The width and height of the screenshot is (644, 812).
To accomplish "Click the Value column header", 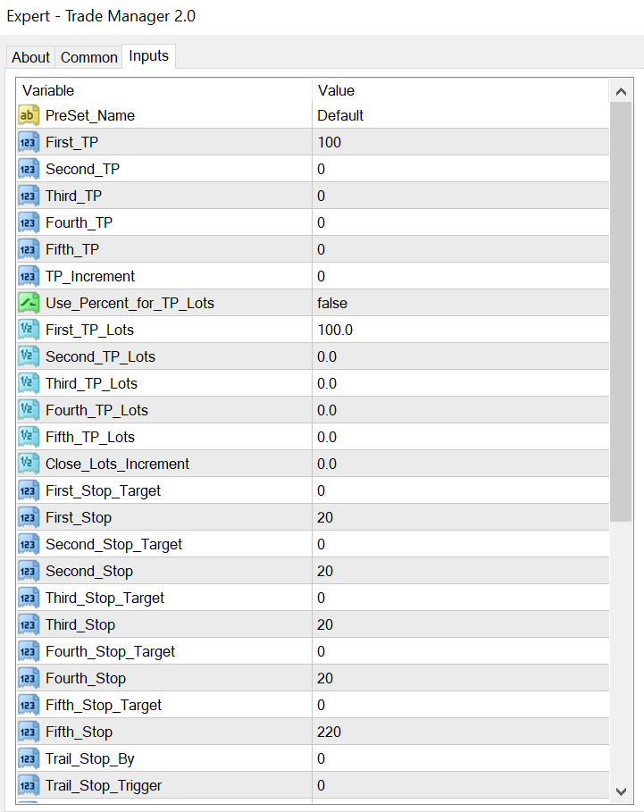I will tap(336, 90).
